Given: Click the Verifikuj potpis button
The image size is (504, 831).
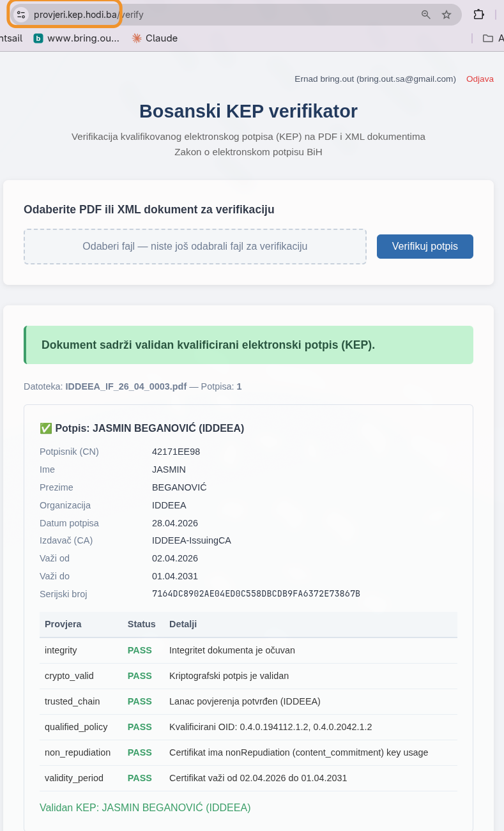Looking at the screenshot, I should (x=425, y=247).
